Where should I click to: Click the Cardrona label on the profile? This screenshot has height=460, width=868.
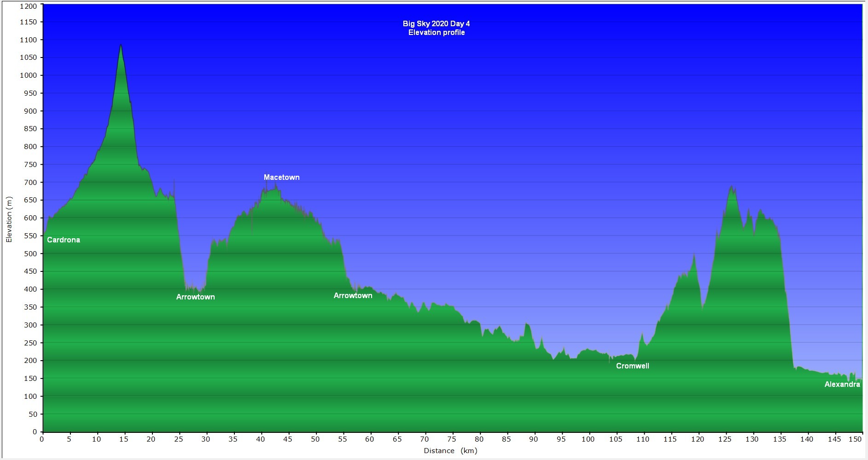pyautogui.click(x=64, y=240)
